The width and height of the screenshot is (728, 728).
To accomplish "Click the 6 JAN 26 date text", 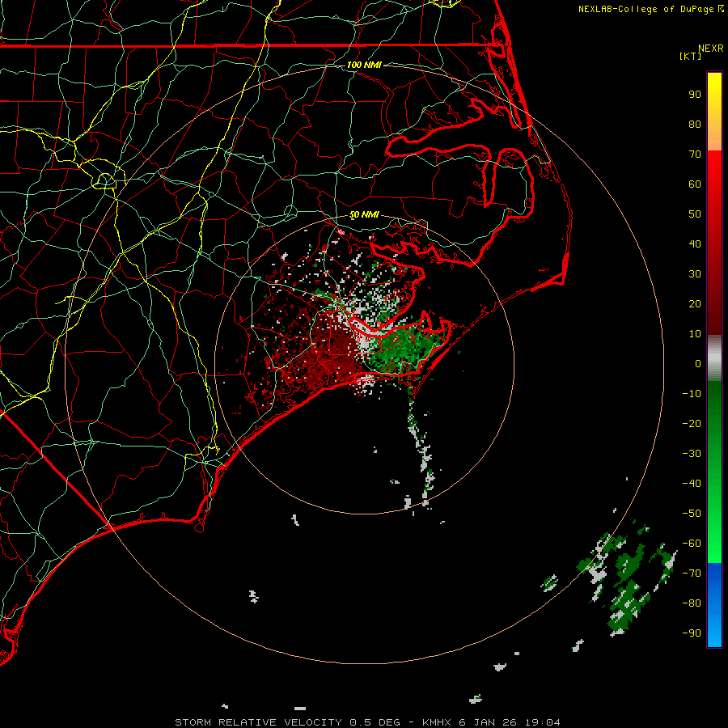I will pos(488,722).
